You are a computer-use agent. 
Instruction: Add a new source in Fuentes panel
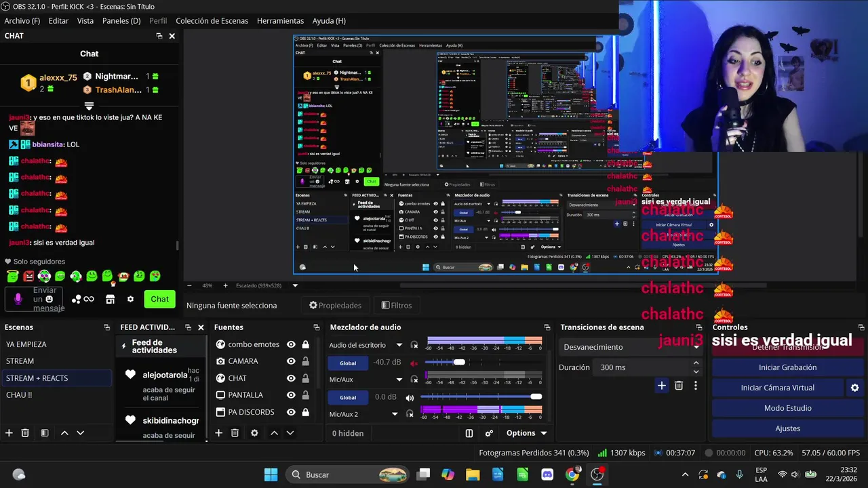pos(218,433)
